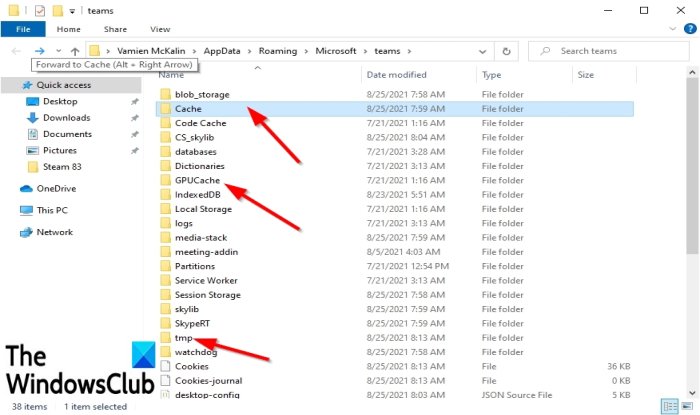Image resolution: width=700 pixels, height=415 pixels.
Task: Select the media-stack folder
Action: point(201,237)
